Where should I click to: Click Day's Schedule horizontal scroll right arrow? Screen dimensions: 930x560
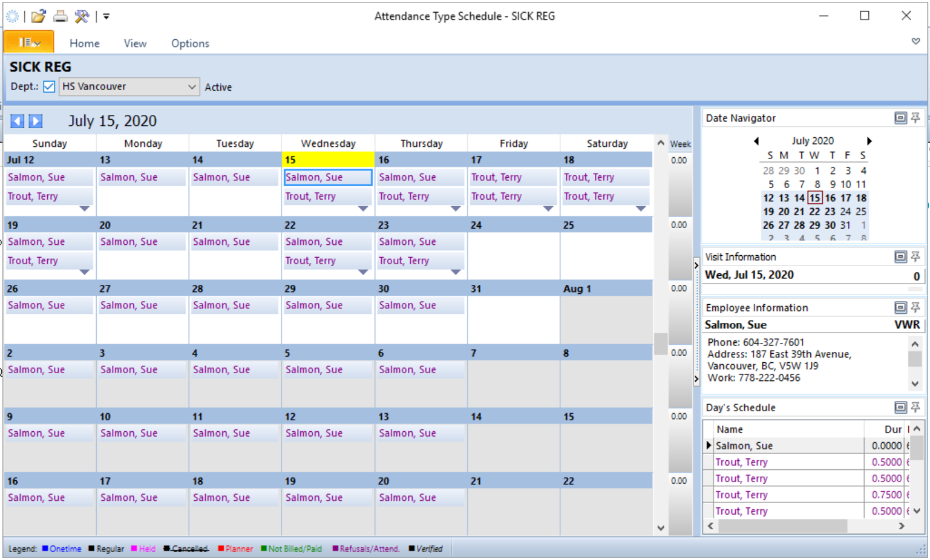click(x=902, y=526)
